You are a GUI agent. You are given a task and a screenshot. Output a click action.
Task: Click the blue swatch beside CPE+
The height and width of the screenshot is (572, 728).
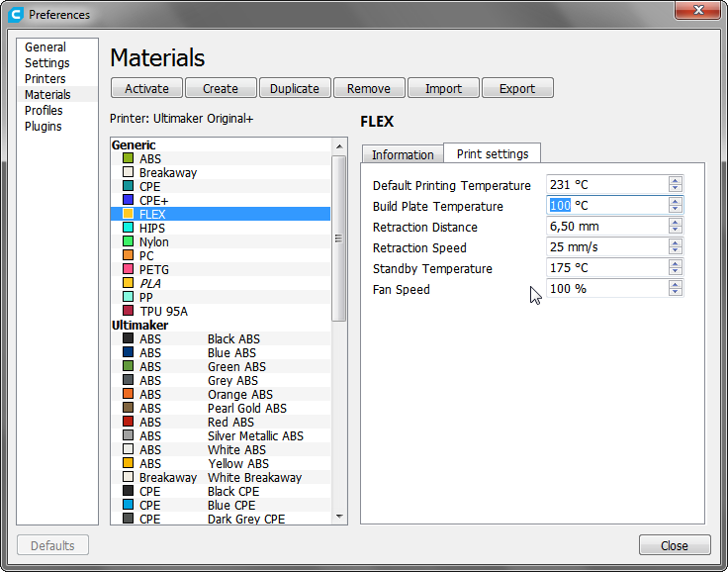(128, 200)
